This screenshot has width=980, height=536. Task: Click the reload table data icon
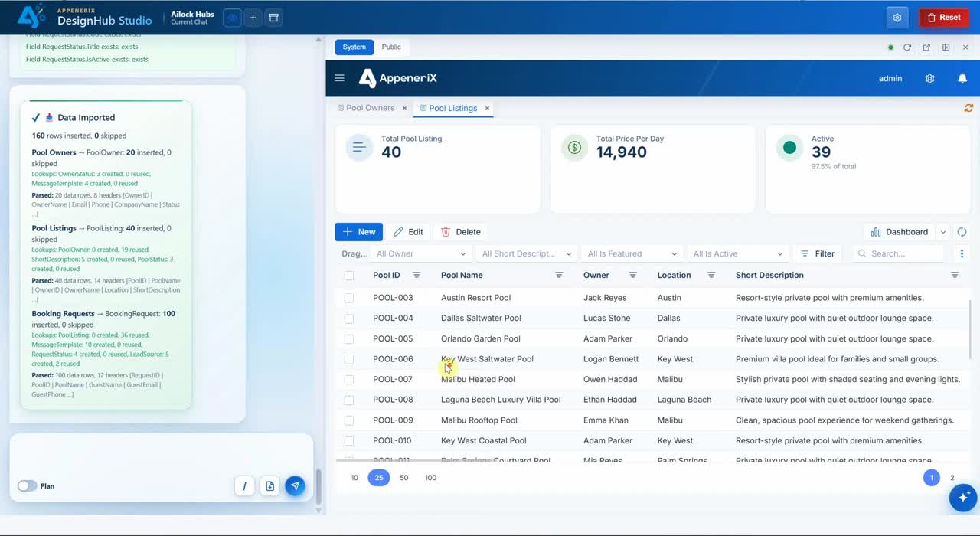962,232
